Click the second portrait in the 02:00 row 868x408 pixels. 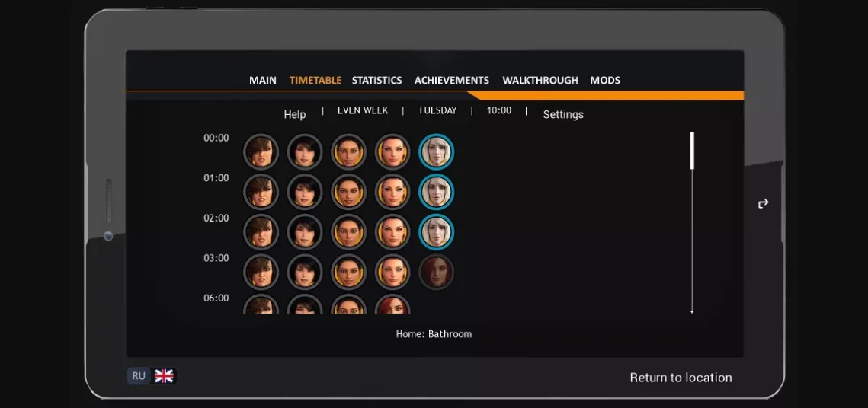(305, 232)
